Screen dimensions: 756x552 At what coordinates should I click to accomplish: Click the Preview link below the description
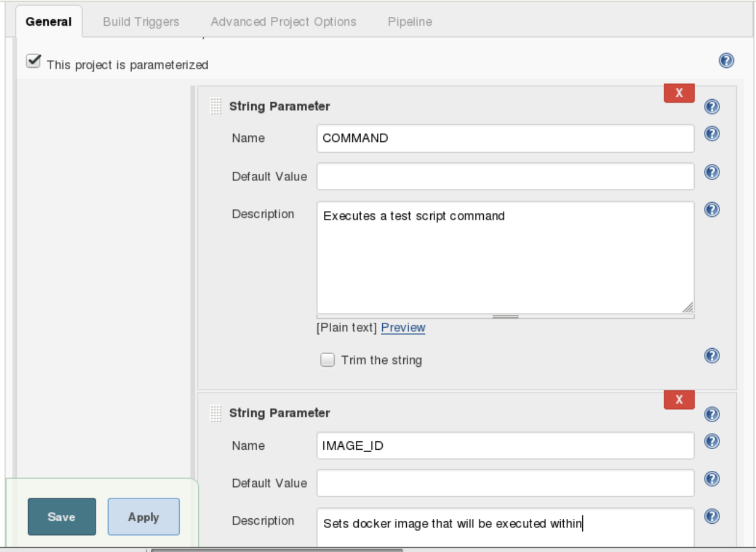[403, 328]
